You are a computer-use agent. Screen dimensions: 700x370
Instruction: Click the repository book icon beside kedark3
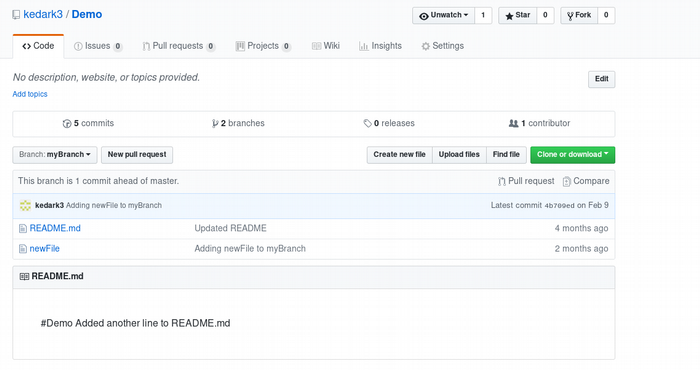coord(16,15)
